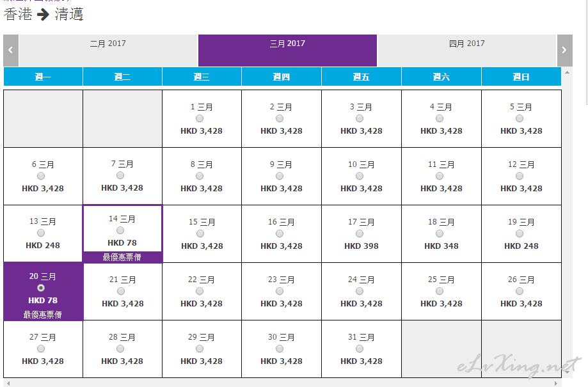Go to previous month with left arrow

point(11,51)
